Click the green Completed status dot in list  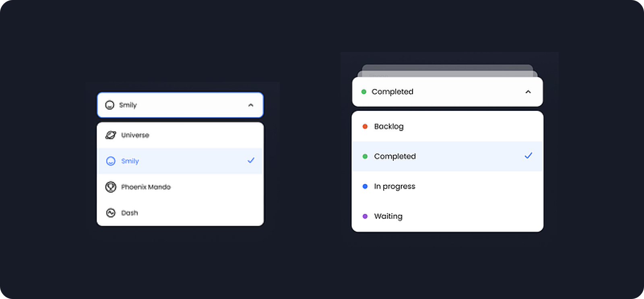click(x=365, y=156)
